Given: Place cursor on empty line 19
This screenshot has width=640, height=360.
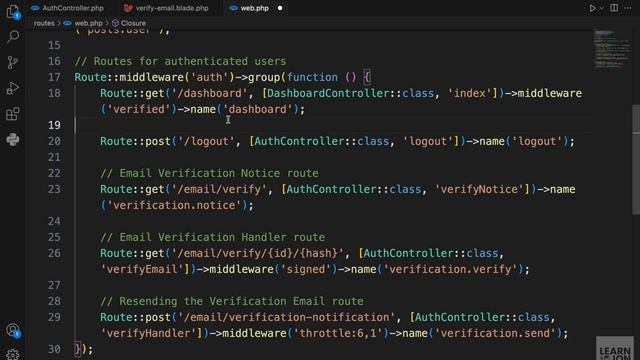Looking at the screenshot, I should coord(333,125).
